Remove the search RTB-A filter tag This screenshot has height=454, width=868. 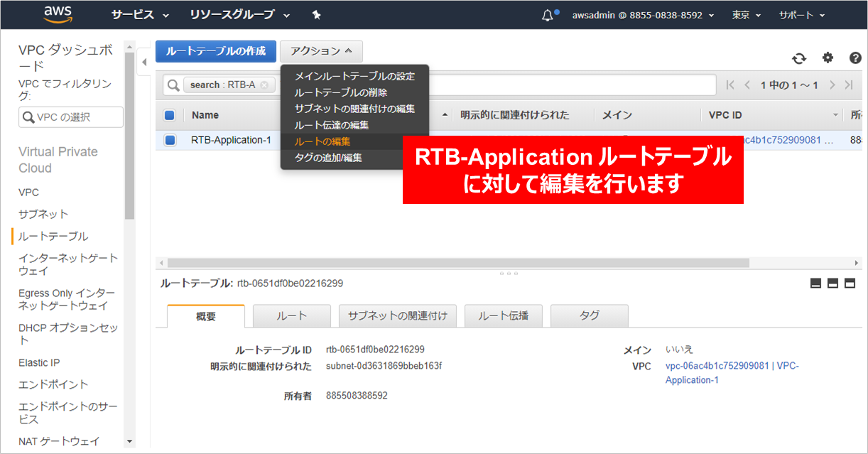[x=264, y=85]
